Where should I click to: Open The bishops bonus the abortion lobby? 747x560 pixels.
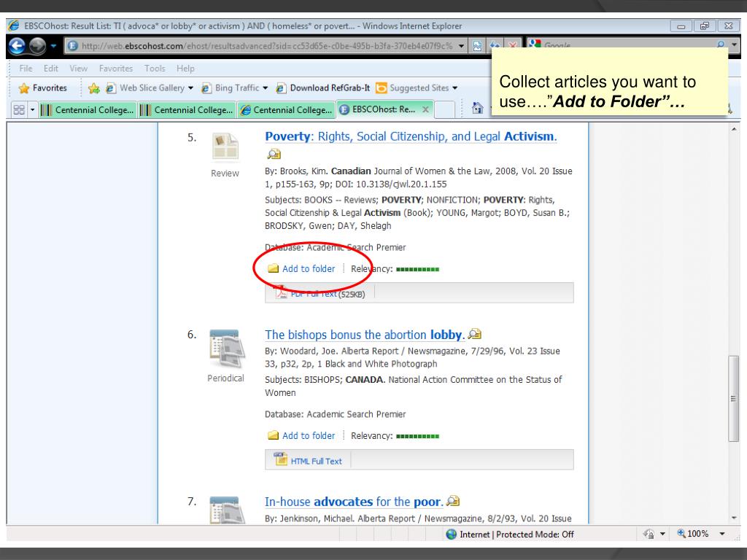365,335
